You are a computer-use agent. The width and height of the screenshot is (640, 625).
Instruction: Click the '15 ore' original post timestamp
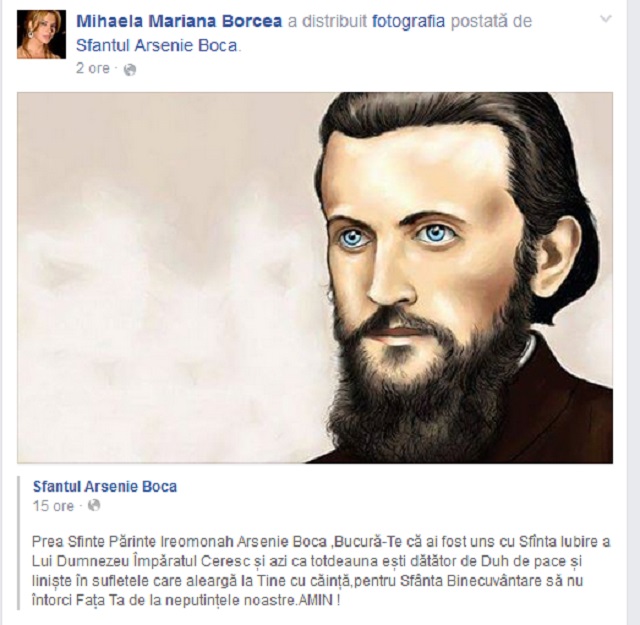click(x=53, y=506)
